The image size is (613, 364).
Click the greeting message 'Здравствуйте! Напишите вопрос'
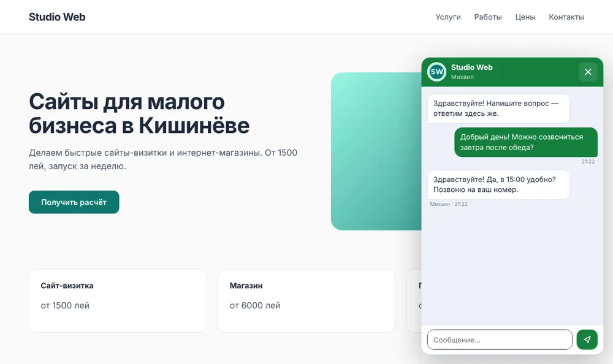point(498,108)
